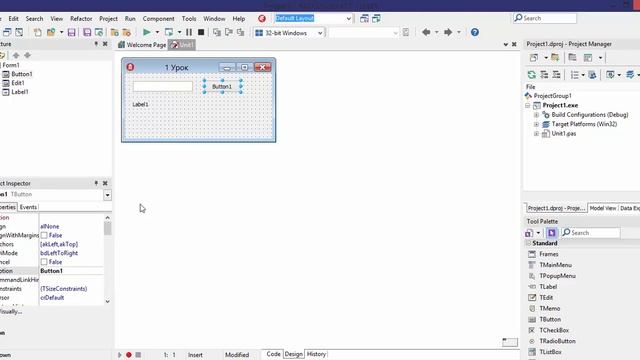Pin the Object Inspector panel
The width and height of the screenshot is (640, 360).
tap(96, 183)
